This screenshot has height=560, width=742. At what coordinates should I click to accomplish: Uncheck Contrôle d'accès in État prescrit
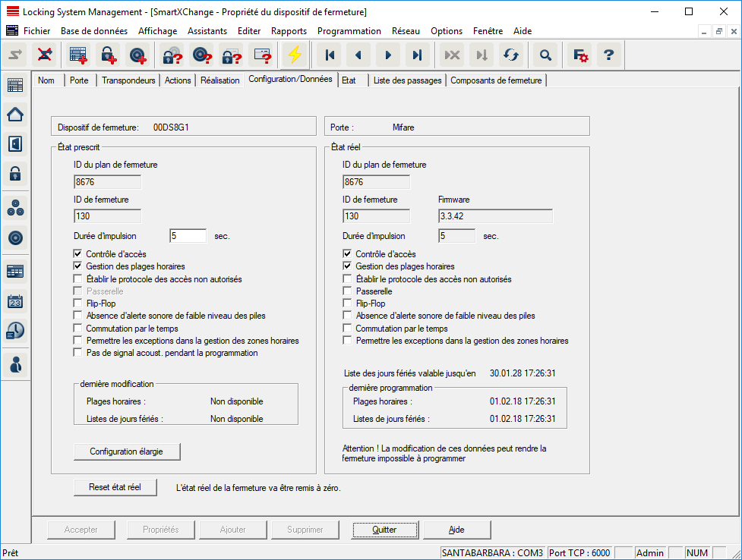(x=78, y=254)
